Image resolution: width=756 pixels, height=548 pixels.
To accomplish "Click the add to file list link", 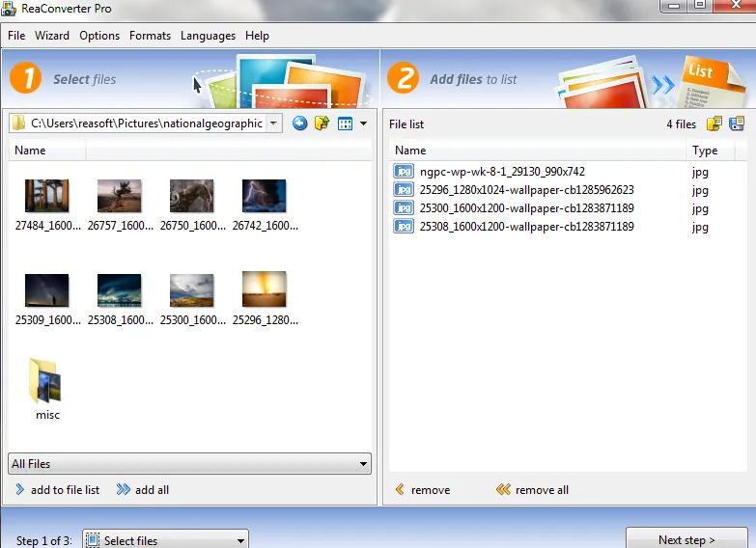I will (x=65, y=490).
